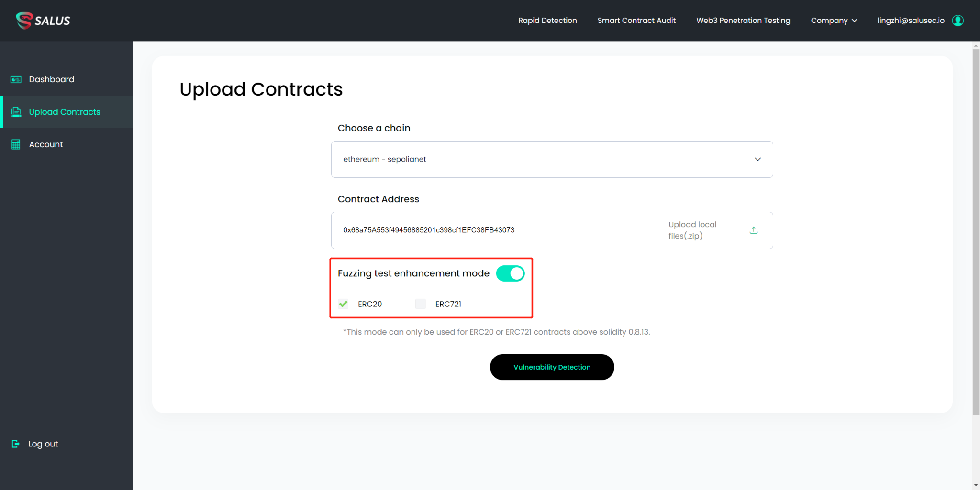Click the lingzhi@salusec.io account link
The height and width of the screenshot is (490, 980).
point(911,21)
